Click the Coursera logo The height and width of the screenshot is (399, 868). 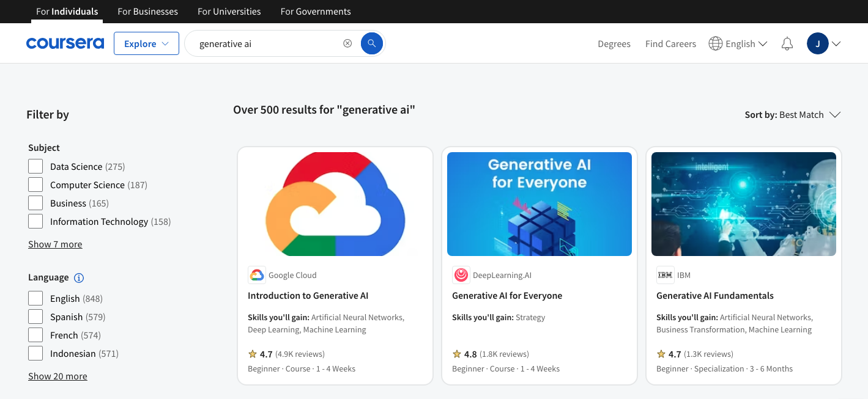coord(65,43)
